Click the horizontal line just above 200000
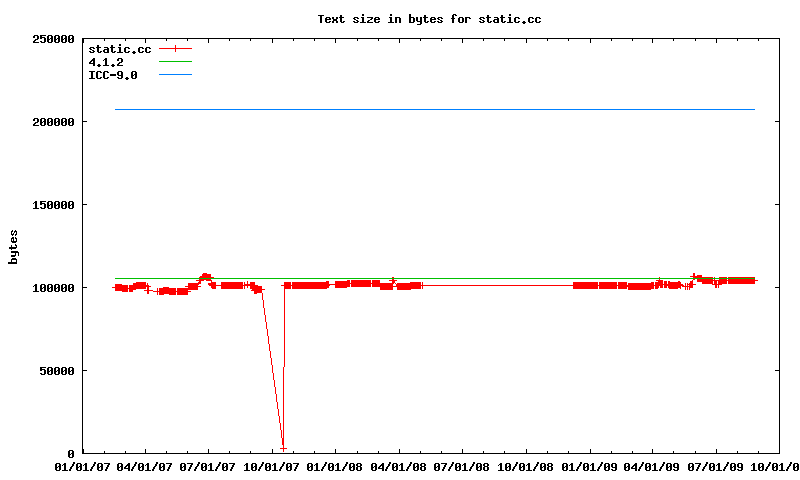Screen dimensions: 800x480 (435, 109)
